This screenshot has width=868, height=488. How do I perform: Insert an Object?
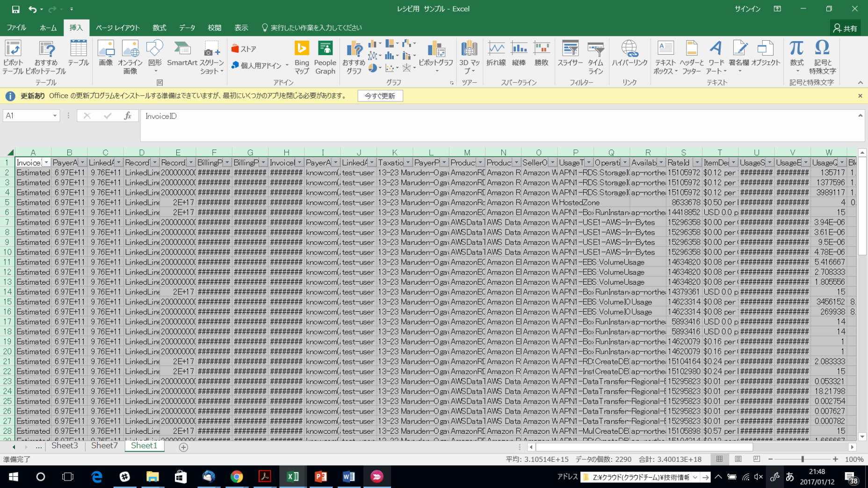[x=765, y=53]
